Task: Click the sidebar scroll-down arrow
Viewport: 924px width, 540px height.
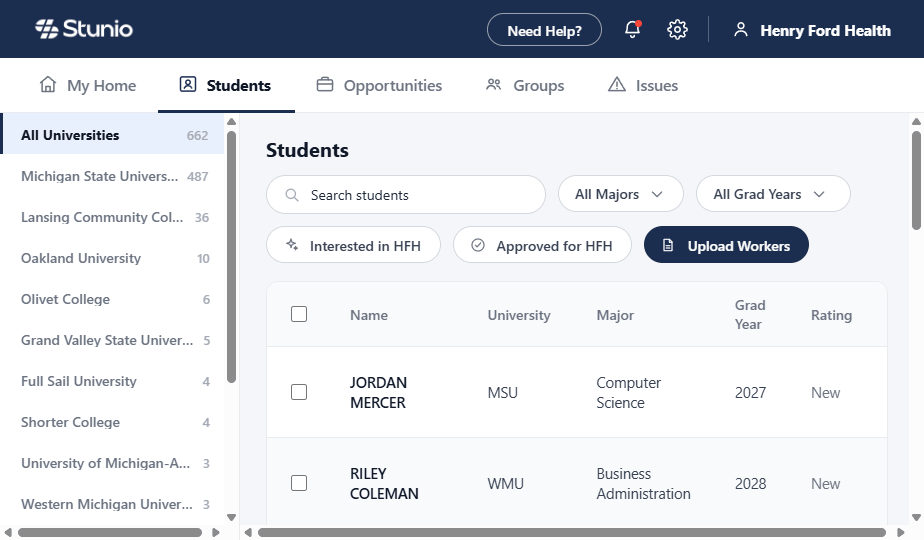Action: click(232, 517)
